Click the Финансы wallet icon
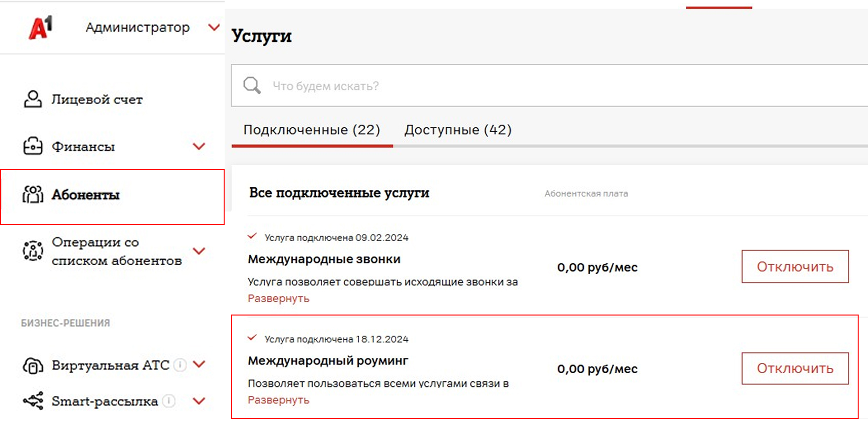 coord(33,146)
